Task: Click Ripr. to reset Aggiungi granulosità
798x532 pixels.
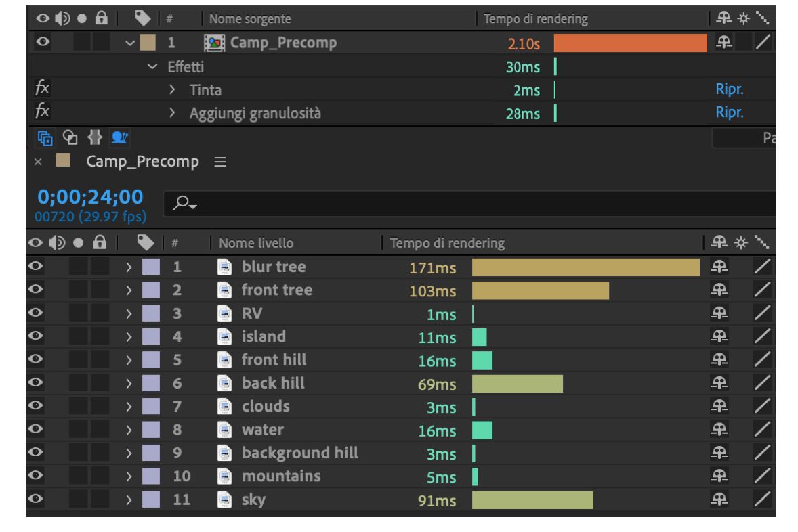Action: click(730, 113)
